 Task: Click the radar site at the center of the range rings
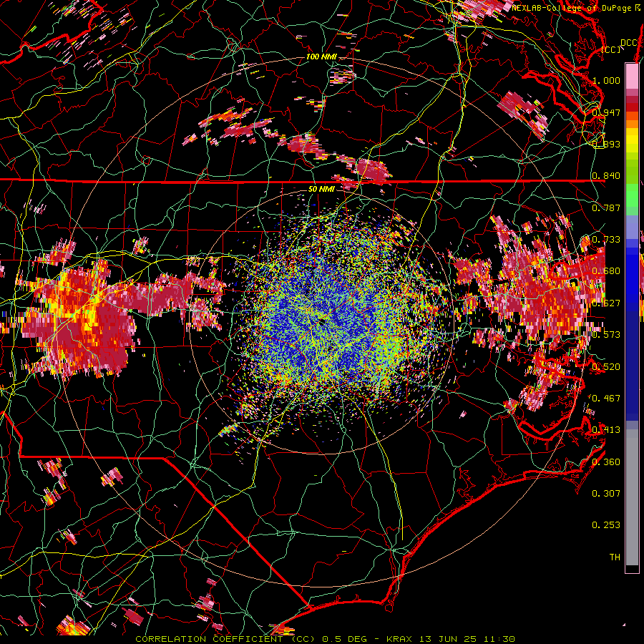(321, 322)
